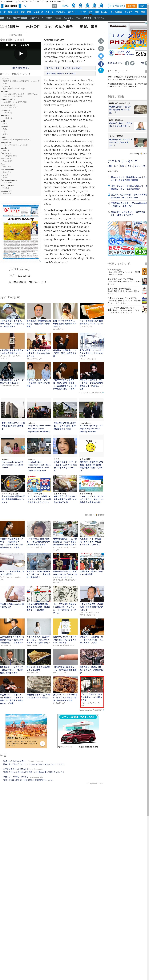The image size is (149, 980).
Task: Share article via Twitter icon beside text
Action: (101, 56)
